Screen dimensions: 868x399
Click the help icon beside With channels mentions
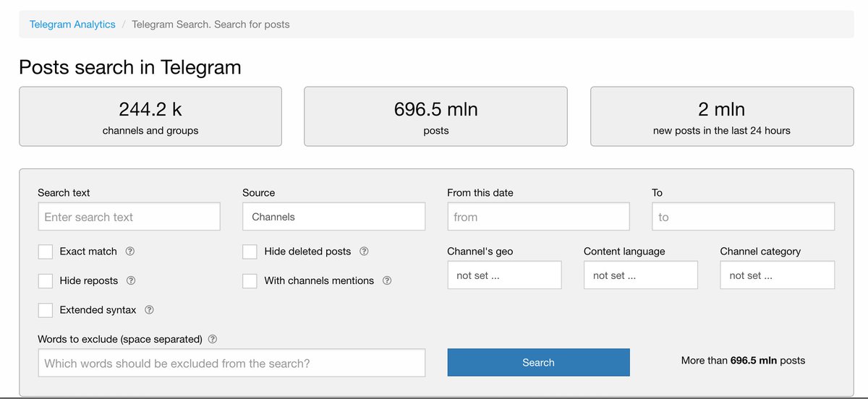point(387,280)
